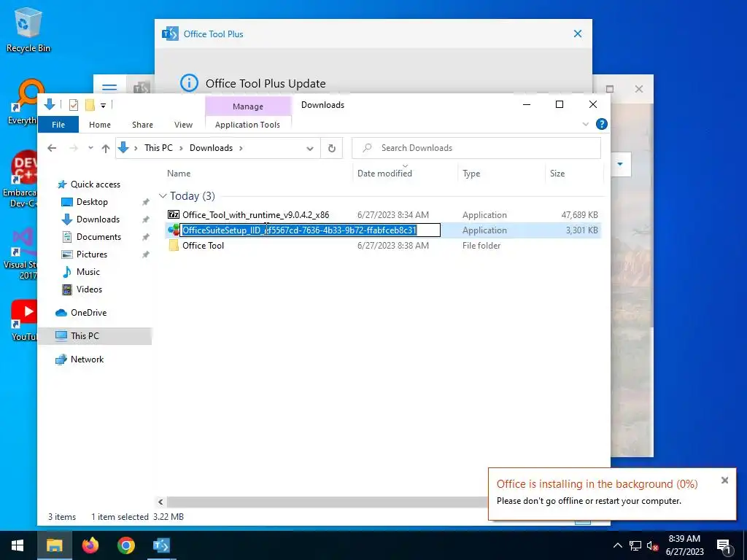This screenshot has width=747, height=560.
Task: Expand the ribbon with the chevron
Action: 586,124
